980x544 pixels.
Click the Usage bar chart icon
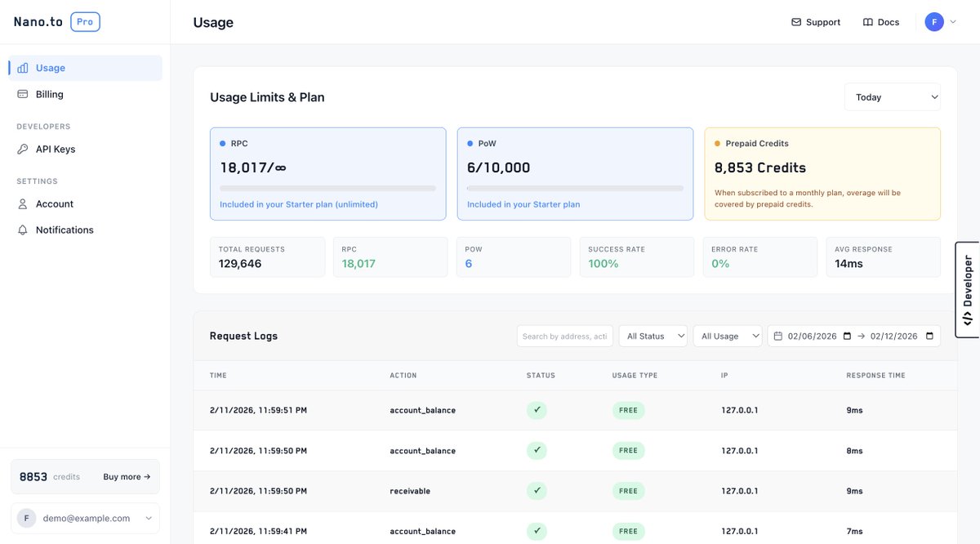[x=23, y=68]
